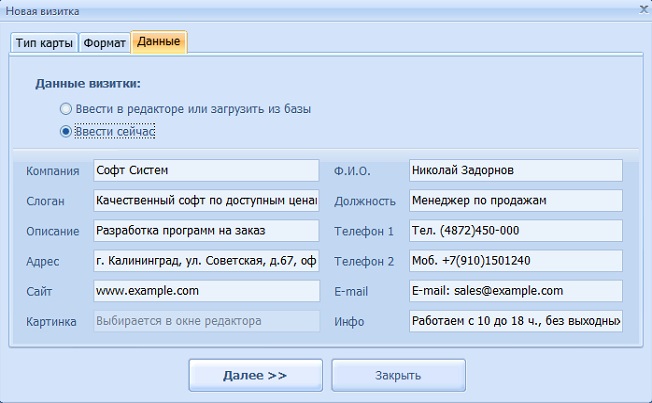Click the Инфо label
Viewport: 652px width, 403px height.
coord(349,322)
